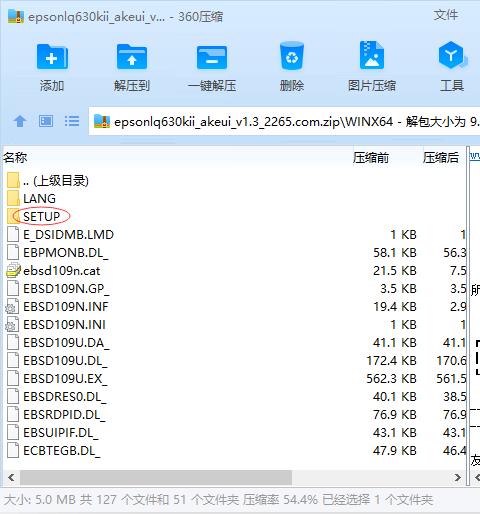
Task: Select the file ebsd109n.cat
Action: click(x=62, y=271)
